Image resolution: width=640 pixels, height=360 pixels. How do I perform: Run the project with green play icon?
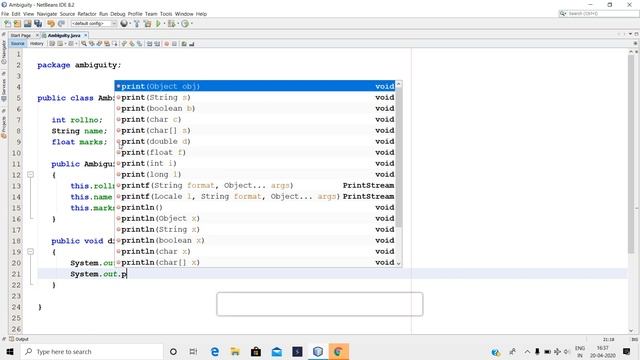158,24
